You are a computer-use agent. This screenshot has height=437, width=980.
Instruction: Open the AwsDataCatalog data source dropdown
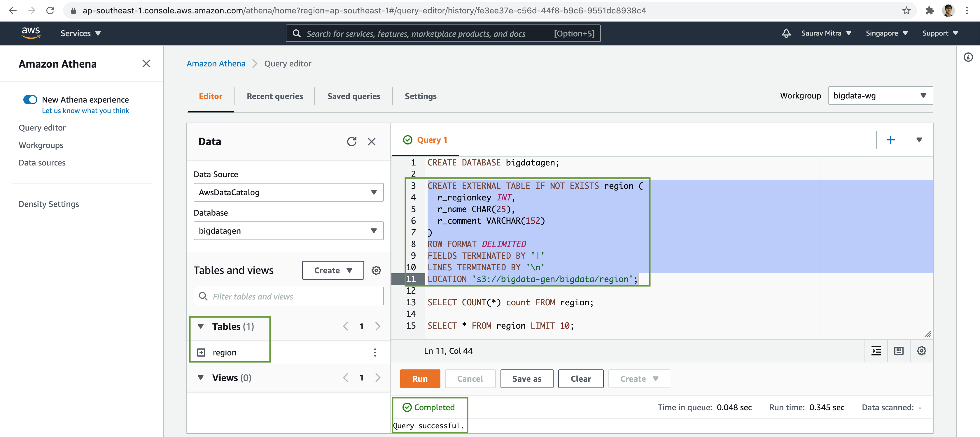click(x=288, y=192)
